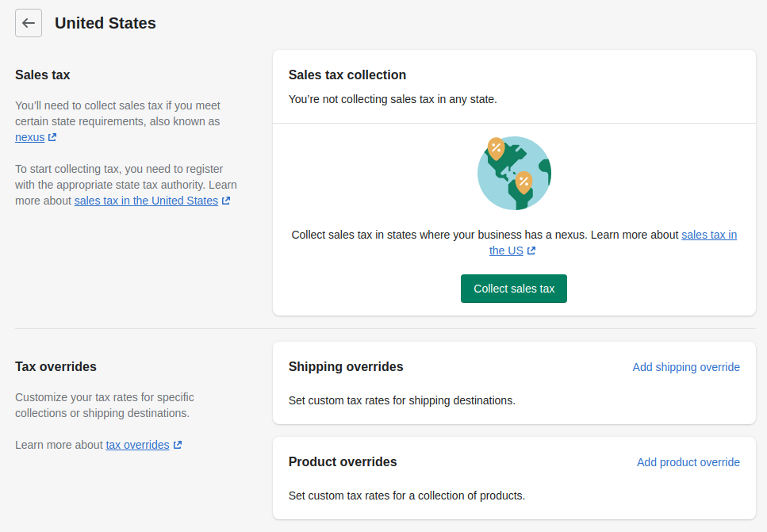
Task: Click Collect sales tax button
Action: (x=514, y=289)
